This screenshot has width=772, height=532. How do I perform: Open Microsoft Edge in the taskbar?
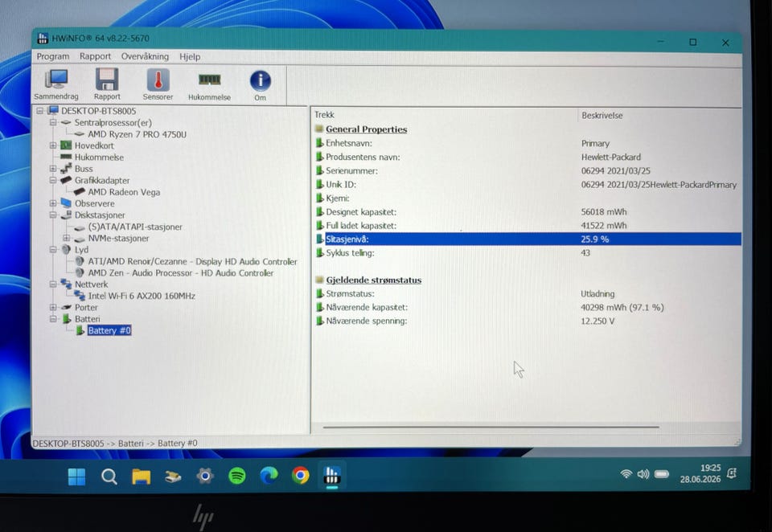coord(269,476)
